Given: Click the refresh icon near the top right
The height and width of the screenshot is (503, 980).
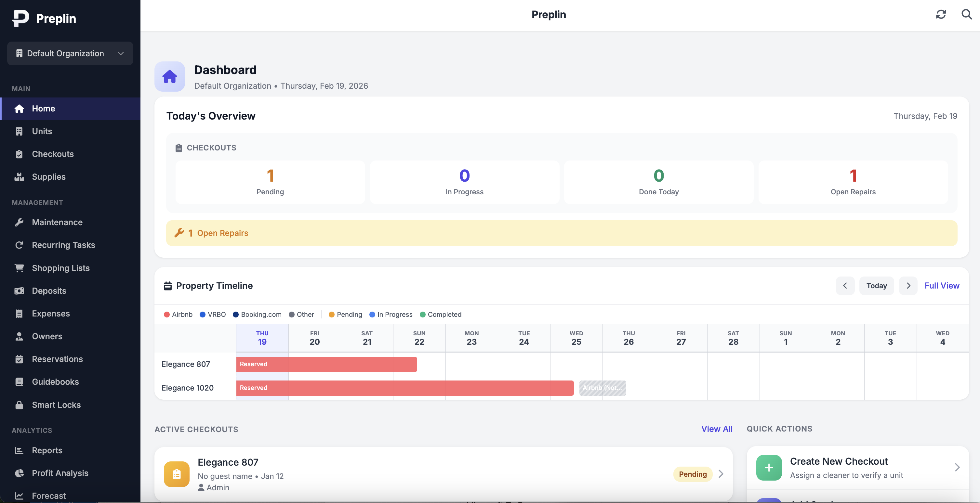Looking at the screenshot, I should 941,14.
